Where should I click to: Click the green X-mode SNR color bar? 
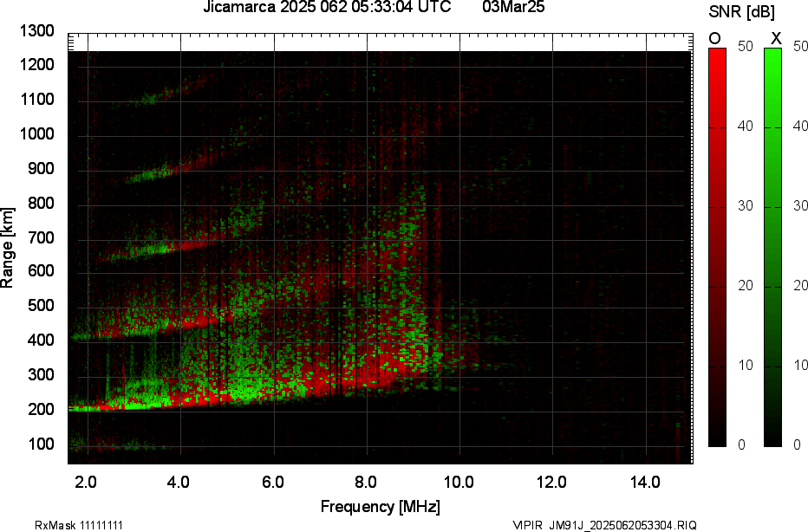coord(772,247)
